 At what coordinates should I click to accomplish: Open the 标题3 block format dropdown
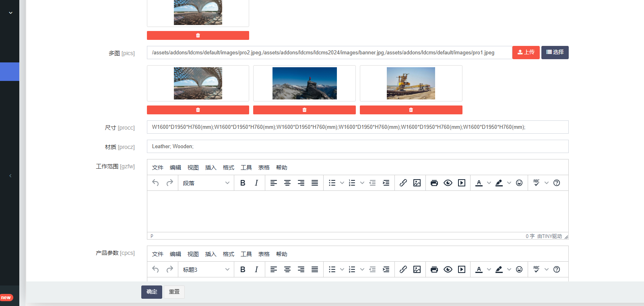(206, 269)
